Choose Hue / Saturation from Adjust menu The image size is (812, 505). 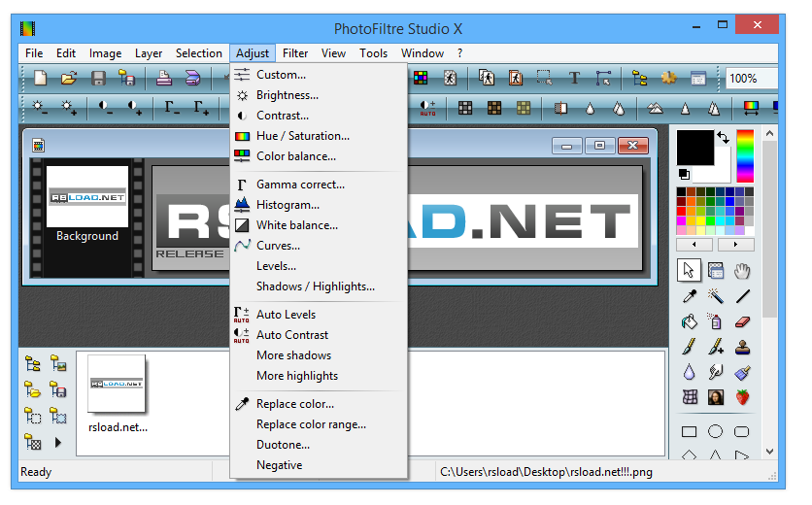point(319,136)
